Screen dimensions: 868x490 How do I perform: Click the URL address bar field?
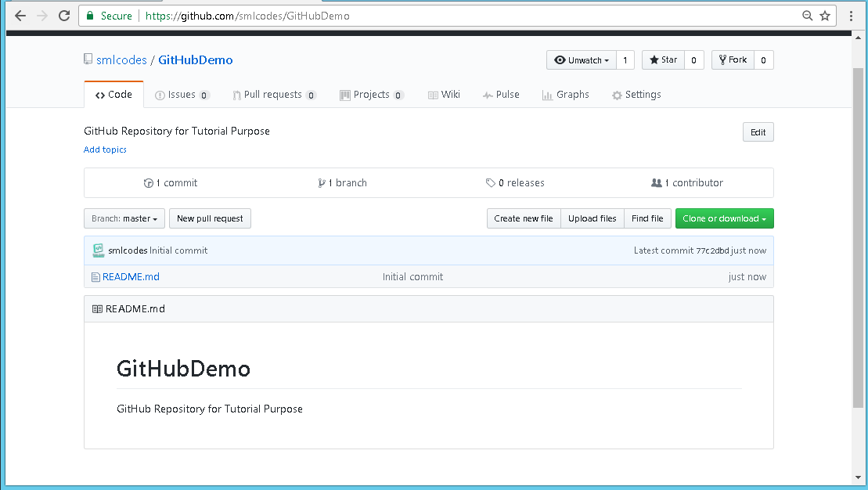(470, 16)
